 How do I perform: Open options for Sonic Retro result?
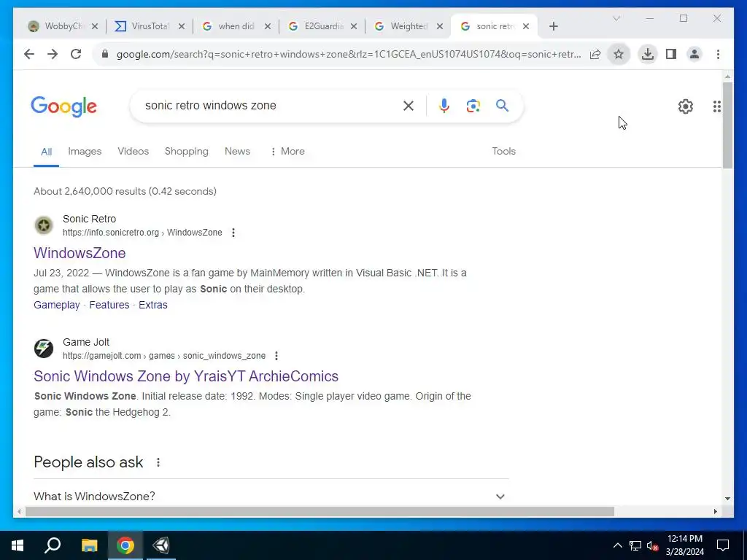(233, 233)
